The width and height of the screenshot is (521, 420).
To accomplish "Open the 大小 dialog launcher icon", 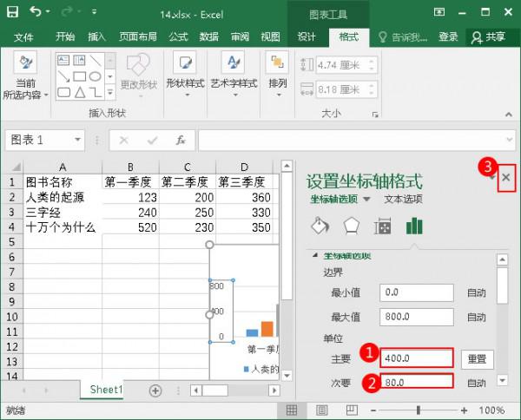I will coord(375,115).
